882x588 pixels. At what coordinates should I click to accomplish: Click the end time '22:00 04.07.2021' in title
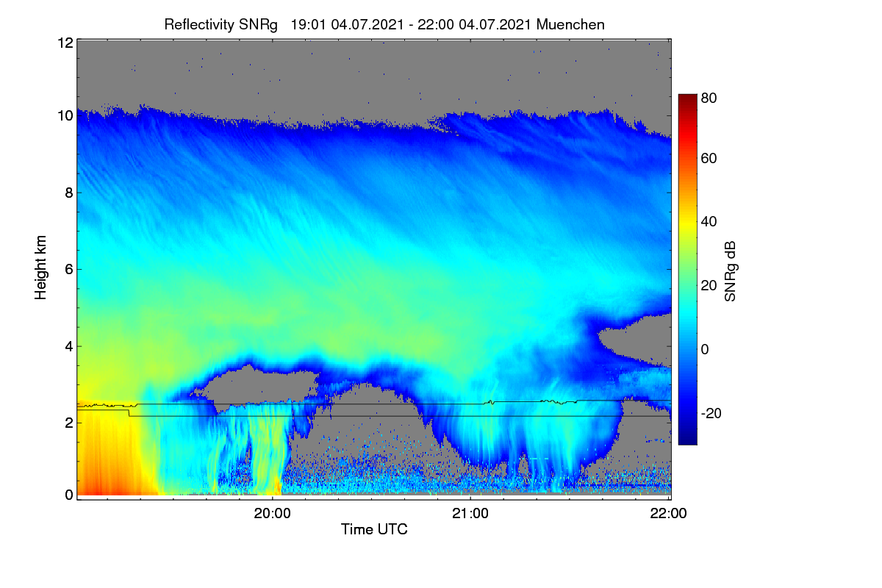[475, 24]
